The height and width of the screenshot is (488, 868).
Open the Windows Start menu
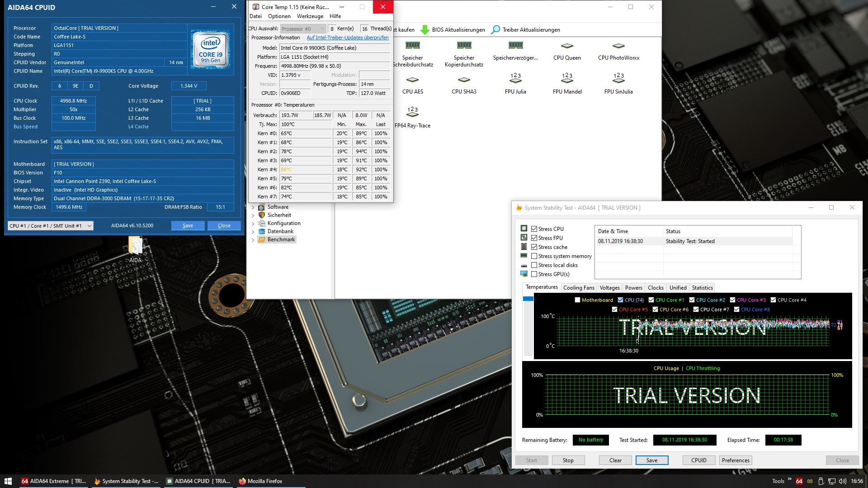coord(8,481)
